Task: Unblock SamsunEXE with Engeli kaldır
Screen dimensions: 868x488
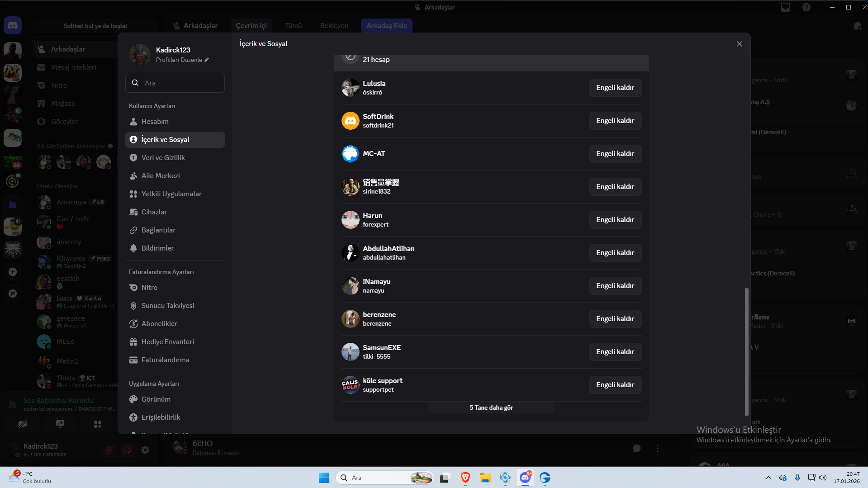Action: (615, 352)
